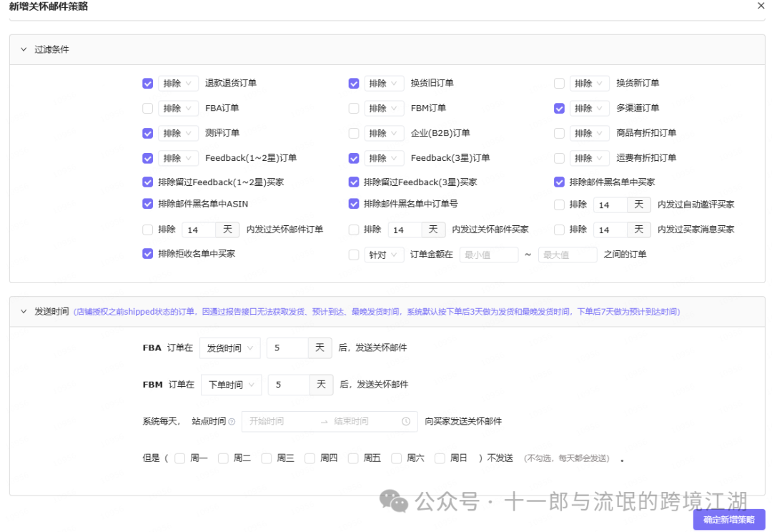The height and width of the screenshot is (532, 772).
Task: Check the FBA订单 checkbox
Action: [x=148, y=109]
